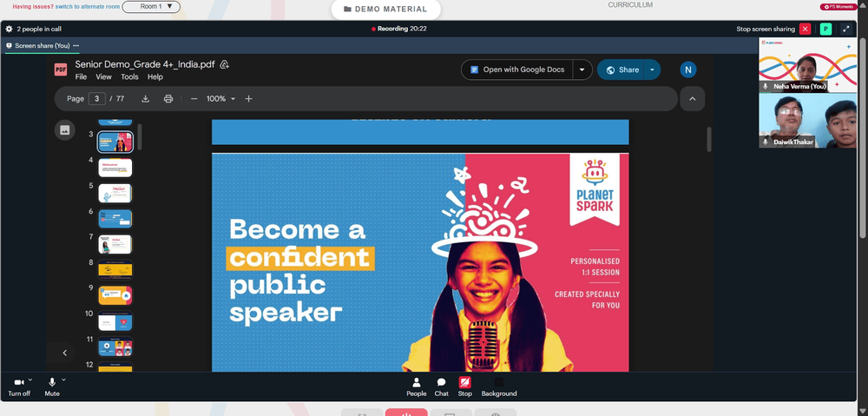Viewport: 868px width, 416px height.
Task: Stop sharing via the Stop button
Action: pos(465,387)
